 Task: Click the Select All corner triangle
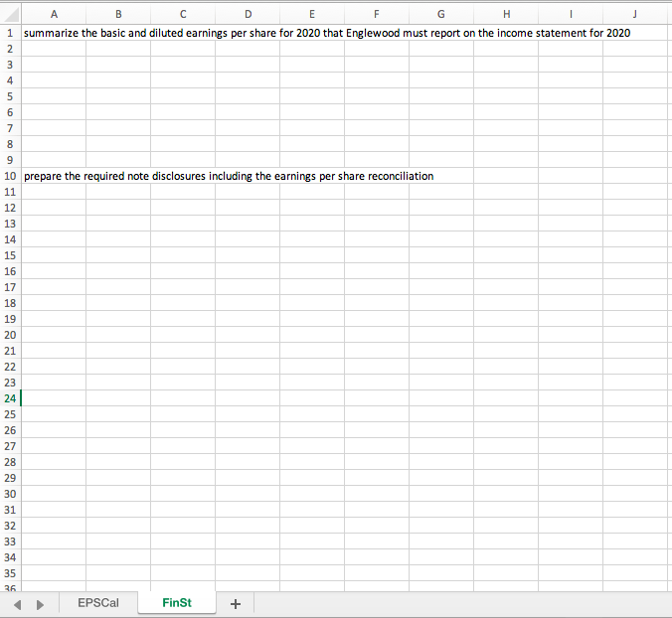point(11,14)
